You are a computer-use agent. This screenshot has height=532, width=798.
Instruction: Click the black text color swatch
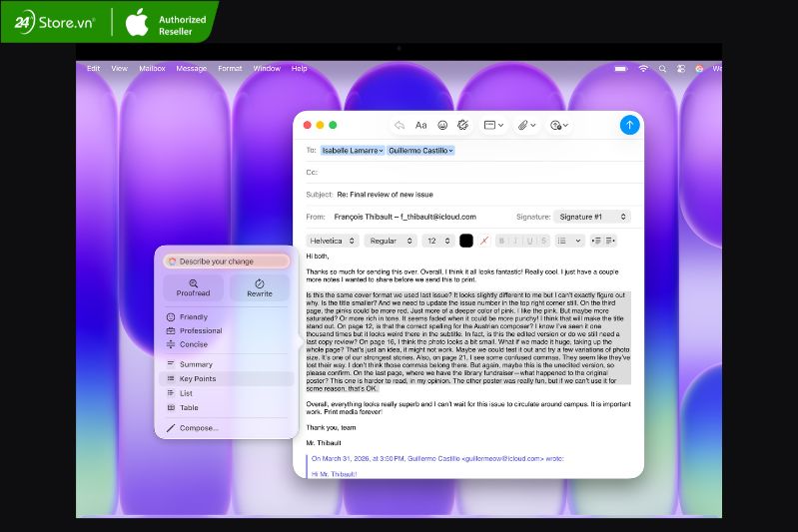466,241
